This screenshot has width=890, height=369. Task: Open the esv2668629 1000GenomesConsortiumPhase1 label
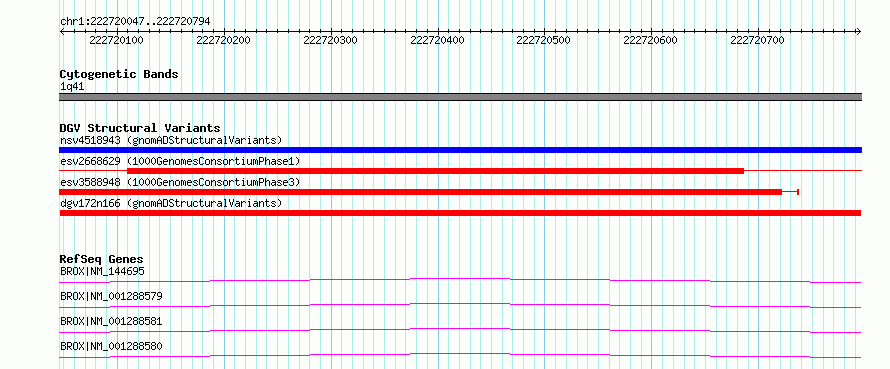[180, 161]
